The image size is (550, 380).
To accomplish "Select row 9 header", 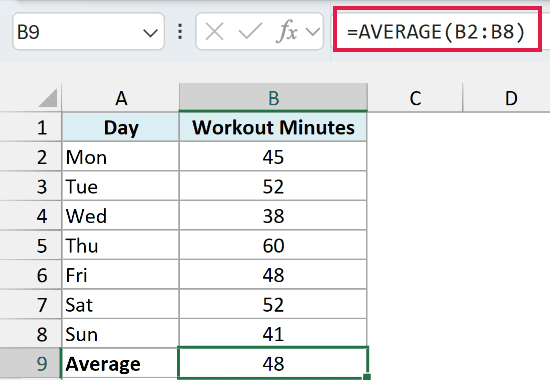I will [x=31, y=364].
